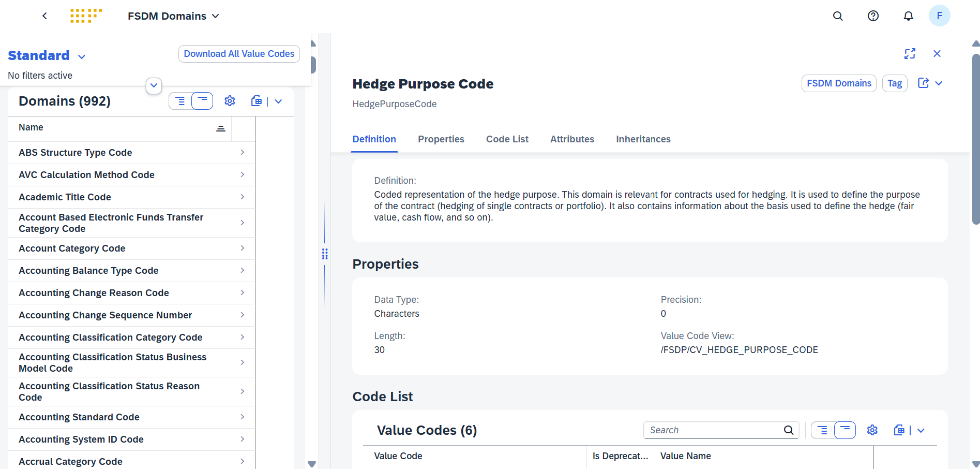Click the share icon beside Tag
Image resolution: width=980 pixels, height=469 pixels.
coord(923,83)
